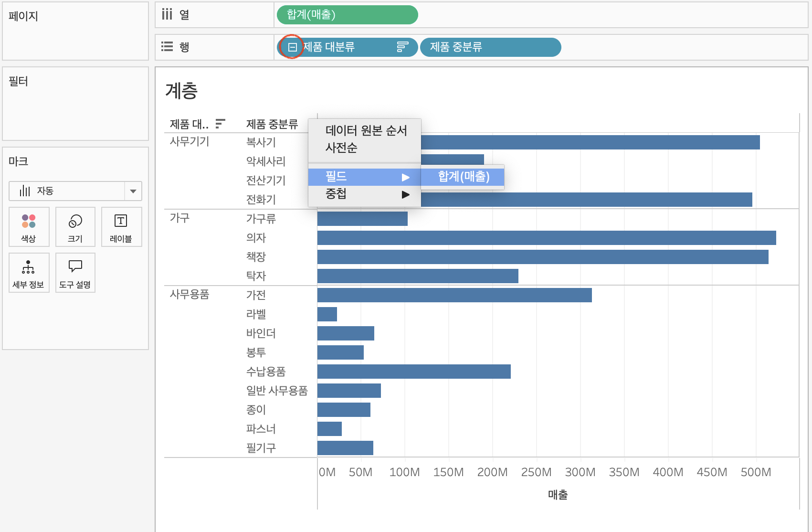Open the 레이블 label marks card
812x532 pixels.
point(121,227)
